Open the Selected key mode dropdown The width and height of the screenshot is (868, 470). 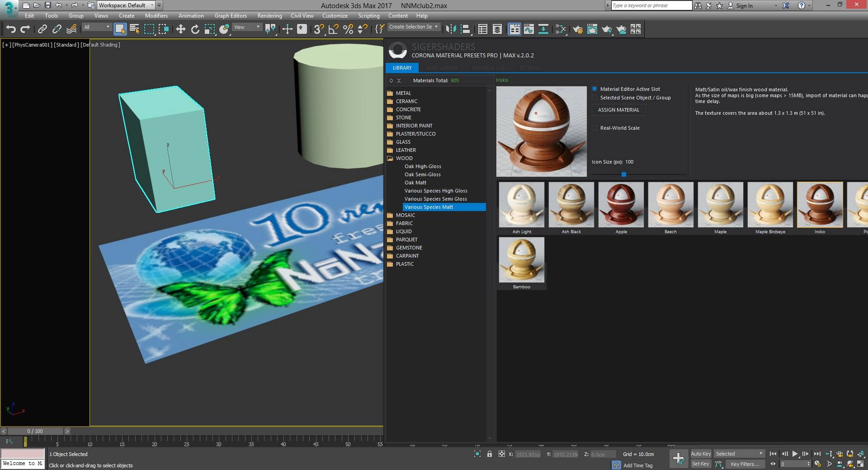(739, 454)
